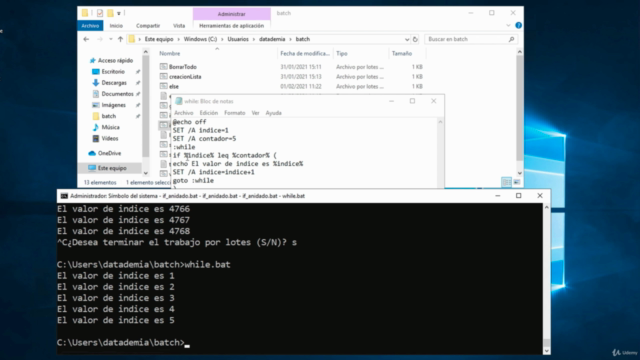Screen dimensions: 640x360
Task: Click the Windows (C:) breadcrumb
Action: [200, 39]
